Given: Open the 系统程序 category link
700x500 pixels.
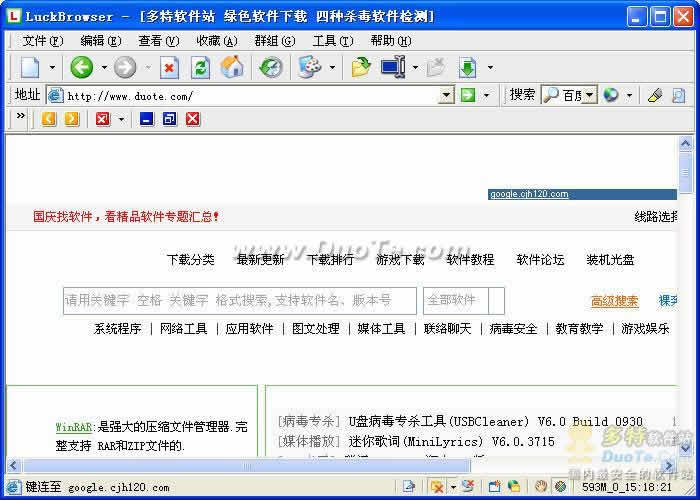Looking at the screenshot, I should point(117,329).
